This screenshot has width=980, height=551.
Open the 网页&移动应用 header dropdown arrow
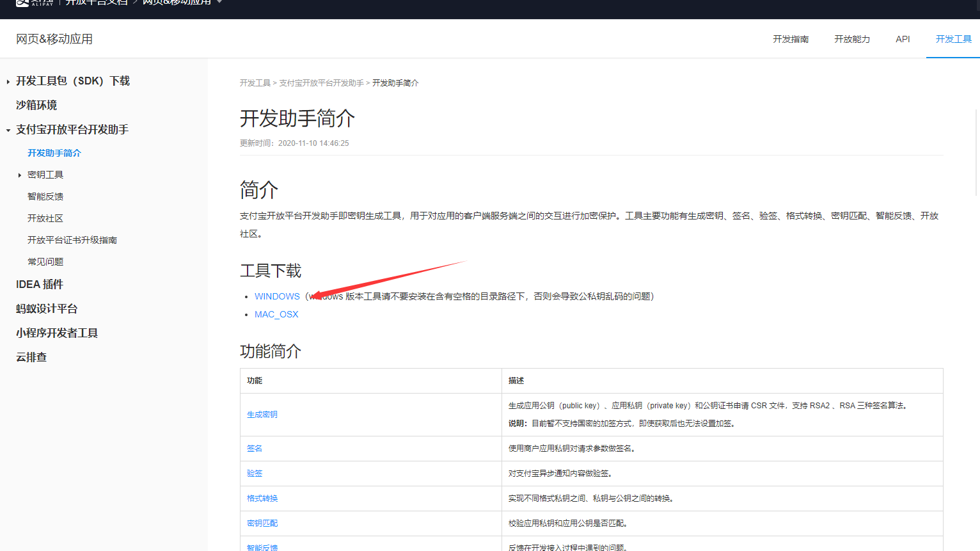point(220,2)
